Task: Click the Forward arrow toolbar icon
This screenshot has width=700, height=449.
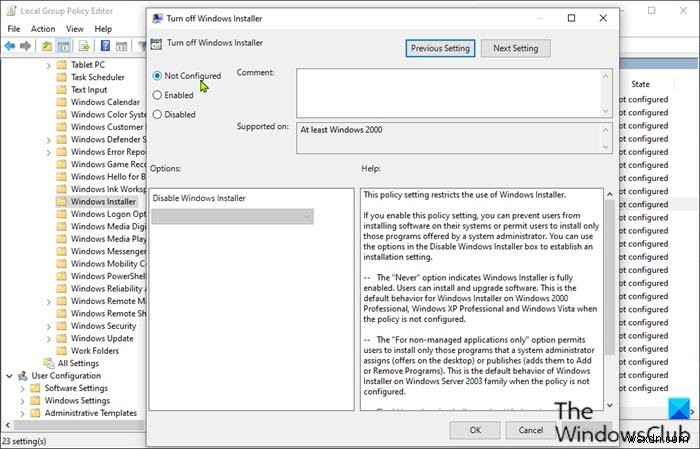Action: click(x=25, y=46)
